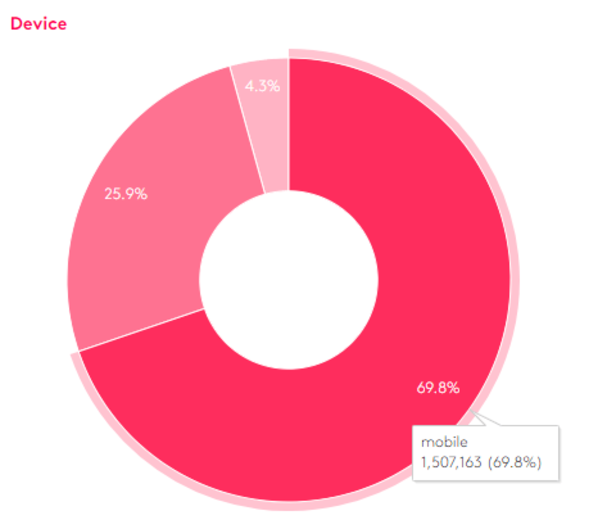Click the mobile tooltip box

point(485,453)
